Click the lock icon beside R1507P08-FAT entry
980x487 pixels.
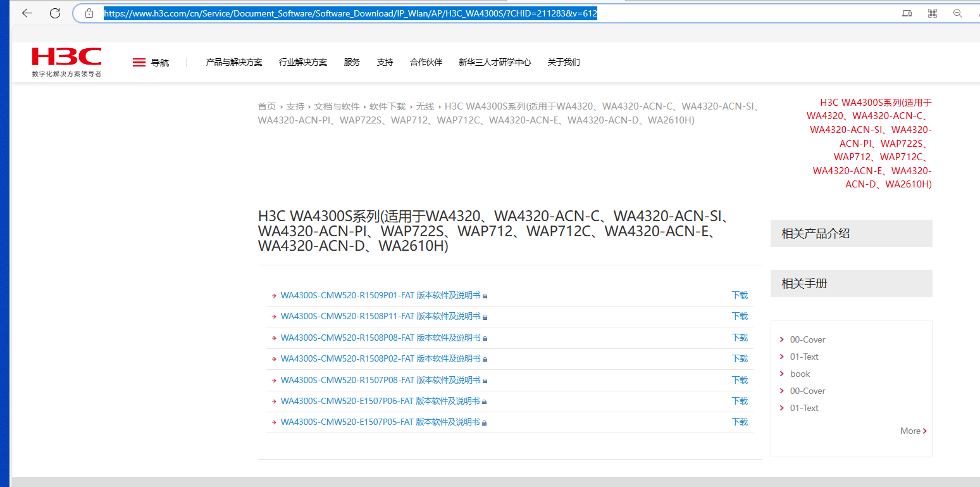coord(485,381)
